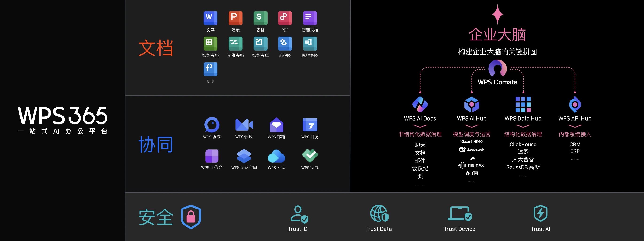Click the Trust Device laptop icon
Screen dimensions: 644x241
click(459, 213)
